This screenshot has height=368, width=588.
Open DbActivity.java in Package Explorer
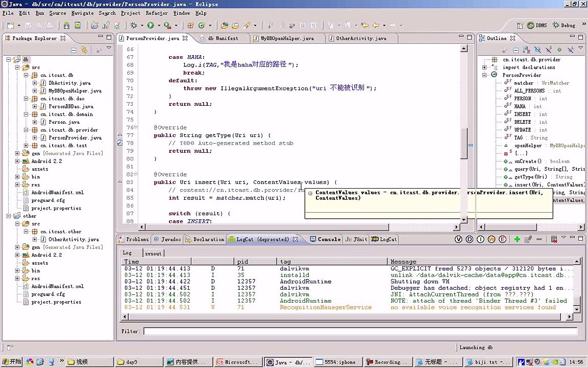[x=69, y=83]
